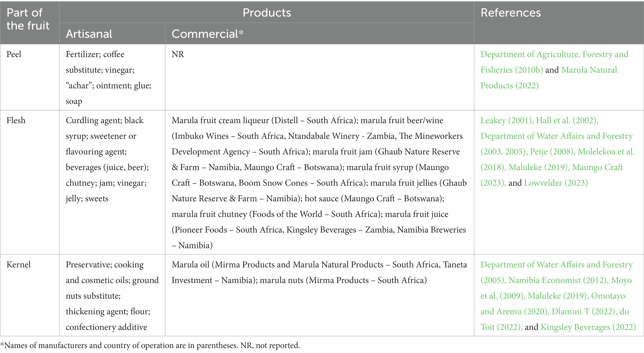Follow the Maungo Craft (2023) reference link
644x353 pixels.
552,175
